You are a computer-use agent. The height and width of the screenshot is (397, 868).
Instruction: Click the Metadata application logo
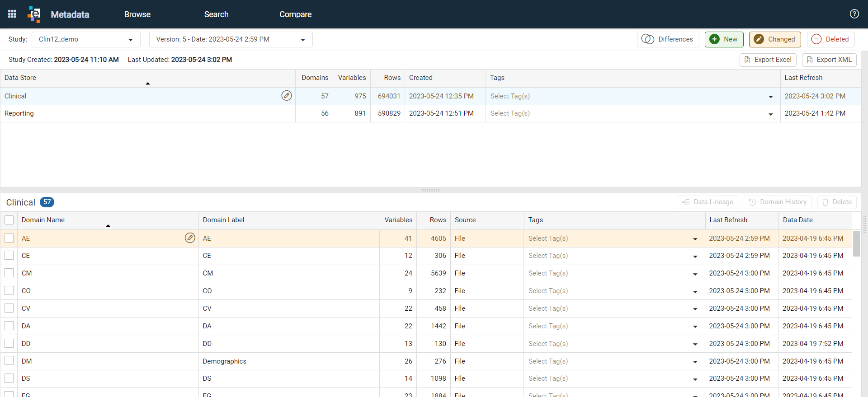click(34, 14)
